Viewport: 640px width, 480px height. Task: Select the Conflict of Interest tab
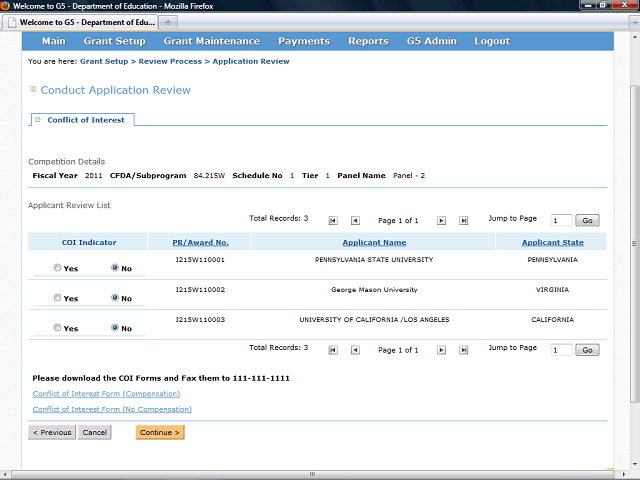tap(86, 120)
